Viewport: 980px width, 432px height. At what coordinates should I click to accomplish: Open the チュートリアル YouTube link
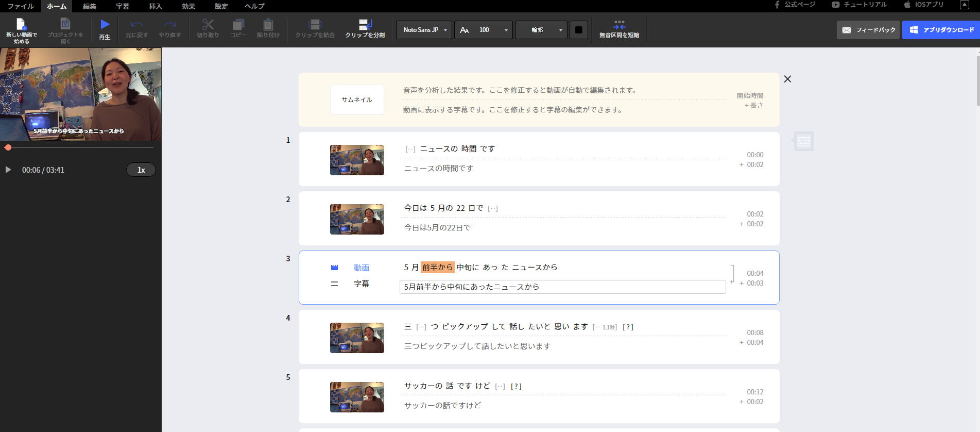(x=859, y=5)
